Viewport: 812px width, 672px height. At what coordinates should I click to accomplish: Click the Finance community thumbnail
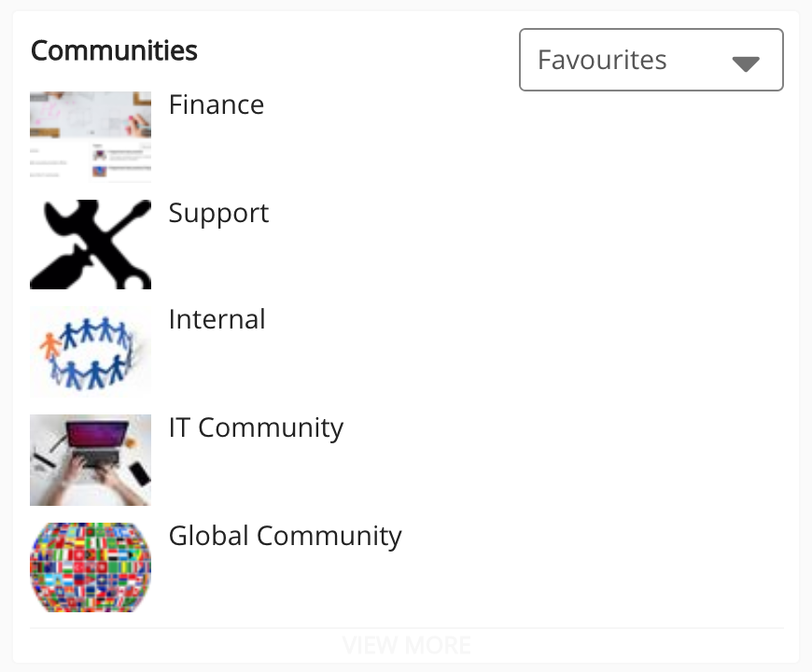[90, 133]
